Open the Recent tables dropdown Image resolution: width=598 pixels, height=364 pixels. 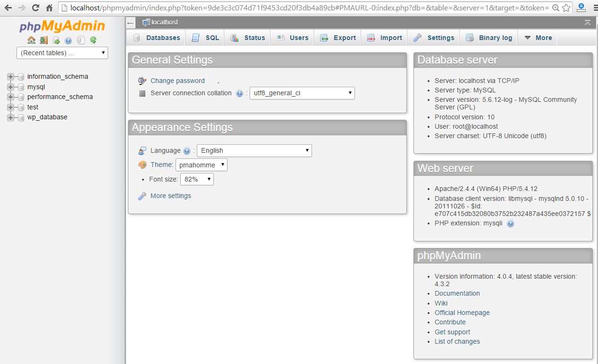point(62,53)
